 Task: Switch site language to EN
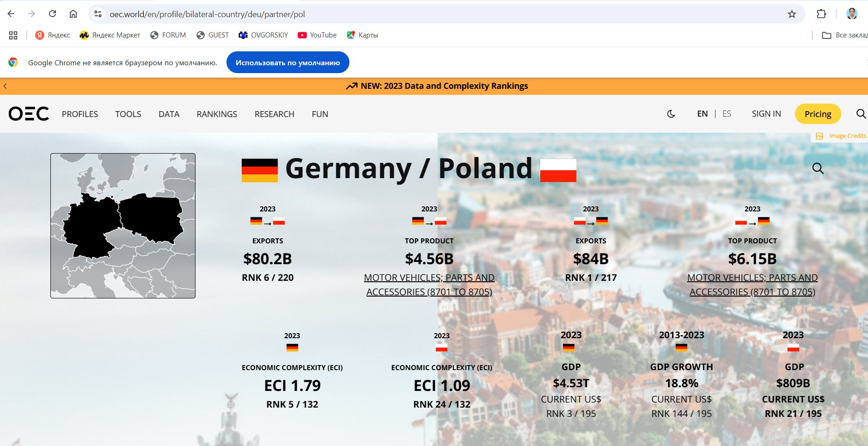[x=702, y=114]
